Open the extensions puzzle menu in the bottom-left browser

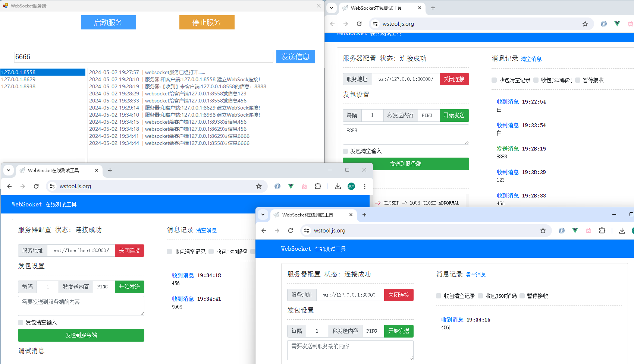click(x=318, y=186)
